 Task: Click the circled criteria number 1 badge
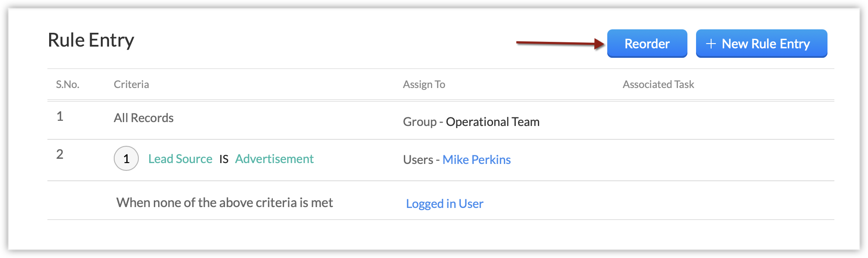(126, 159)
